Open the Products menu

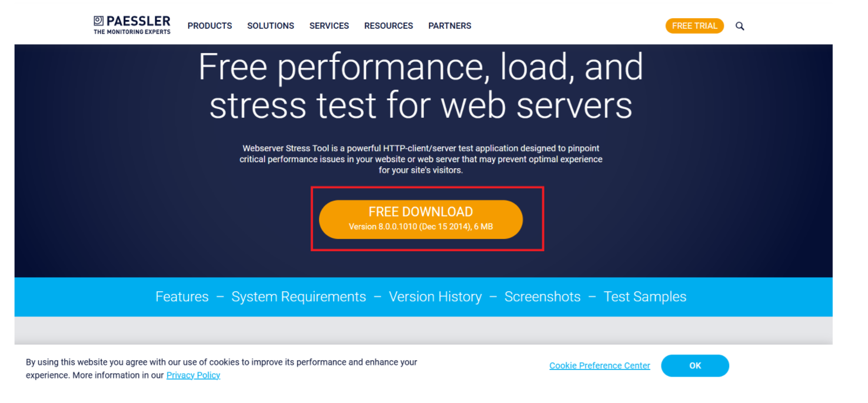click(209, 26)
